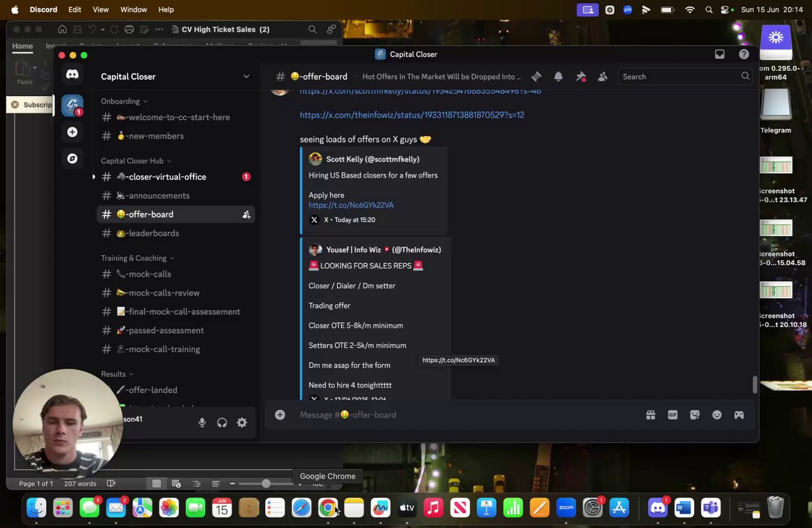Click invite icon on offer-board channel
812x528 pixels.
click(x=246, y=214)
